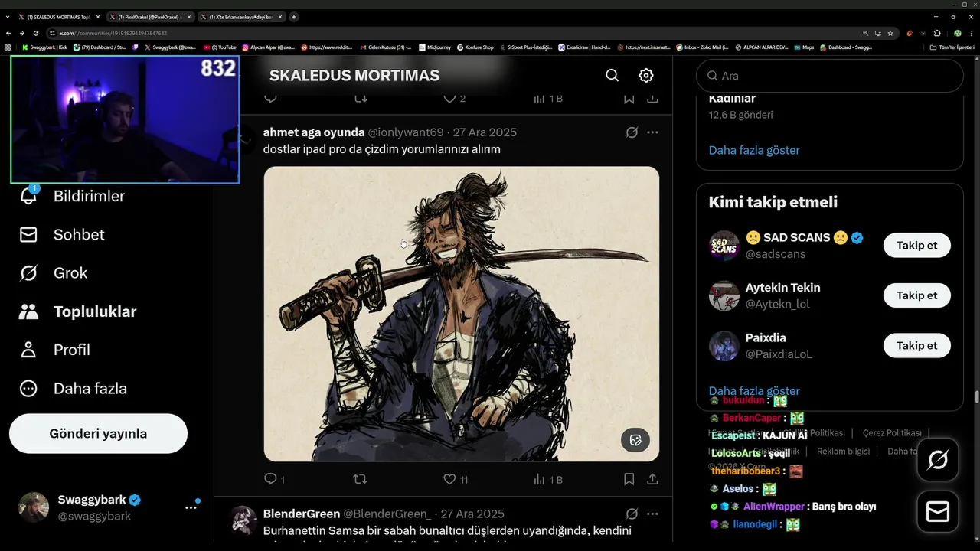Select SKALEDUS MORTIMAS browser tab

click(58, 17)
